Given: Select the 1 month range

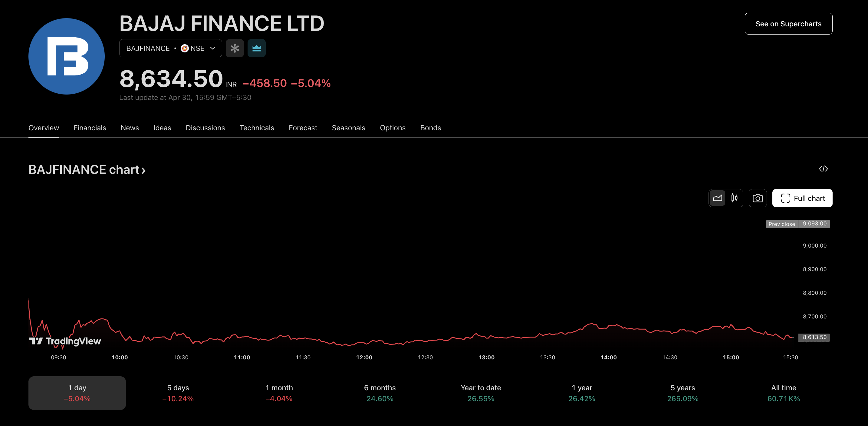Looking at the screenshot, I should [x=279, y=393].
